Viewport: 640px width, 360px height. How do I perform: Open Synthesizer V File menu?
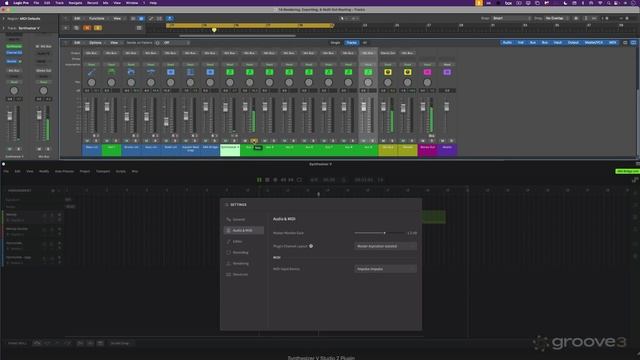[6, 171]
